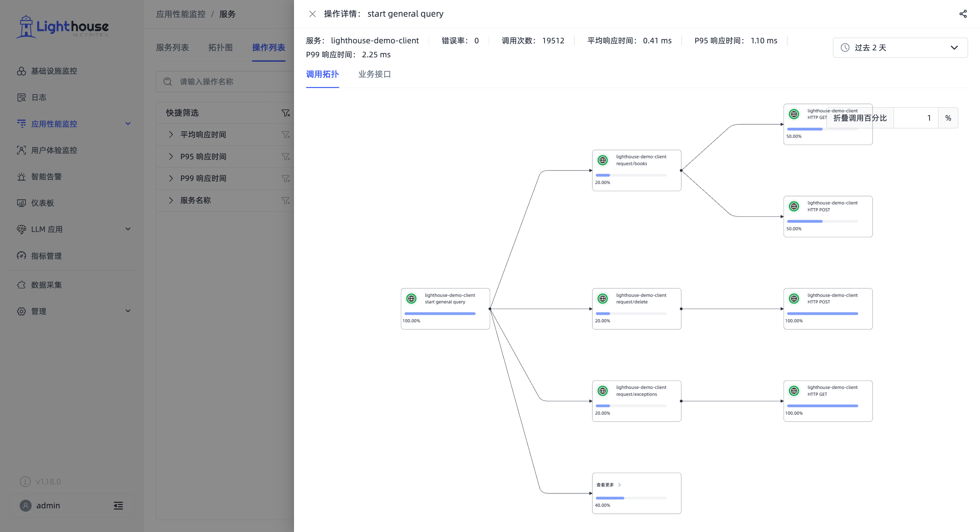Click the 查看更多 link in the topology
Image resolution: width=980 pixels, height=532 pixels.
pyautogui.click(x=608, y=485)
